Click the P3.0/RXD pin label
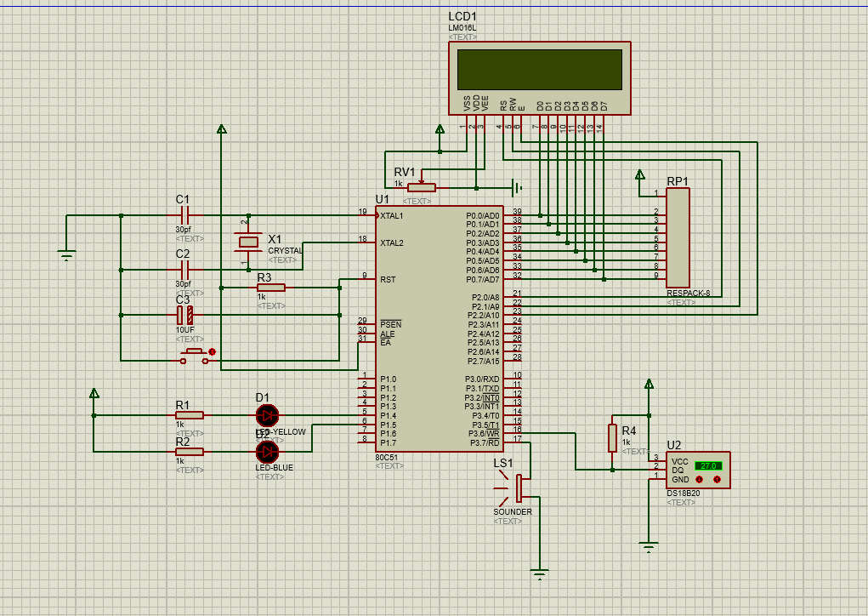The width and height of the screenshot is (868, 616). pyautogui.click(x=482, y=379)
